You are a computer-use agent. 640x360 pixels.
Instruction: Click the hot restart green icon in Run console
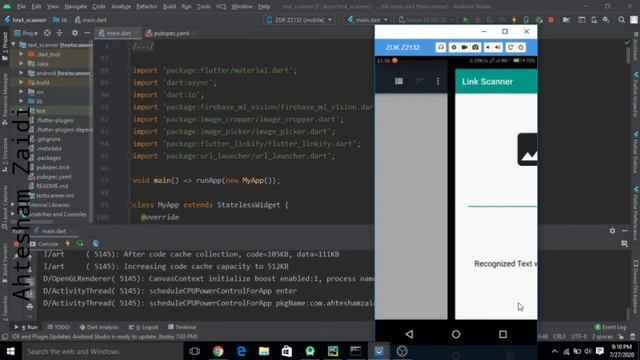(x=80, y=244)
